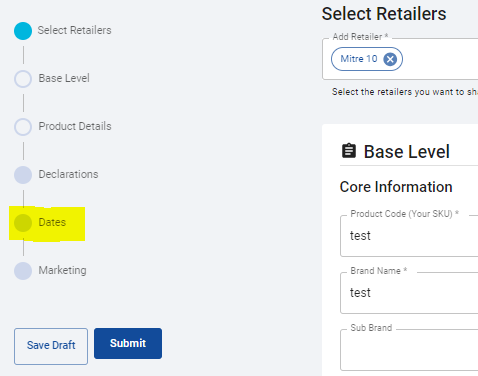Jump to the Product Details step circle
This screenshot has height=376, width=478.
click(x=23, y=127)
